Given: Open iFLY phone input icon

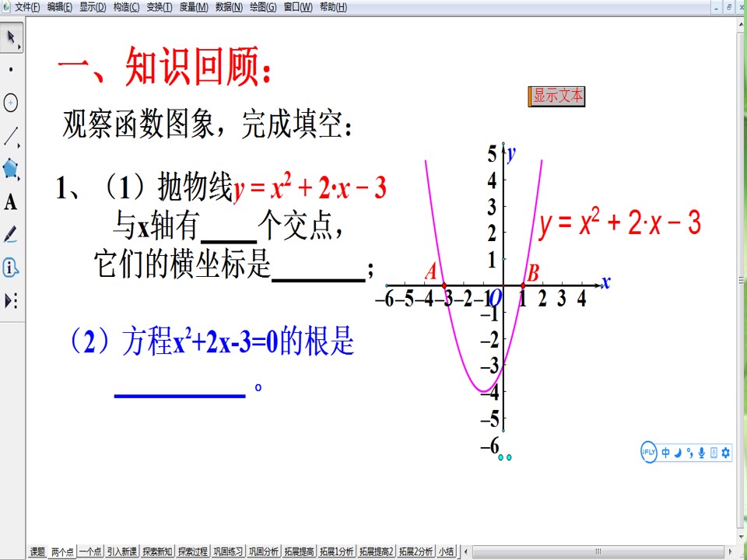Looking at the screenshot, I should coord(714,453).
